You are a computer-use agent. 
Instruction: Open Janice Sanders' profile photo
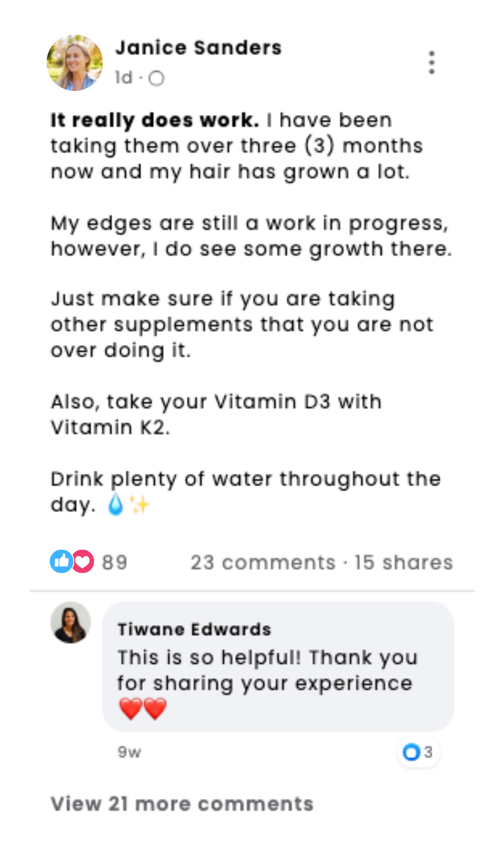click(75, 63)
